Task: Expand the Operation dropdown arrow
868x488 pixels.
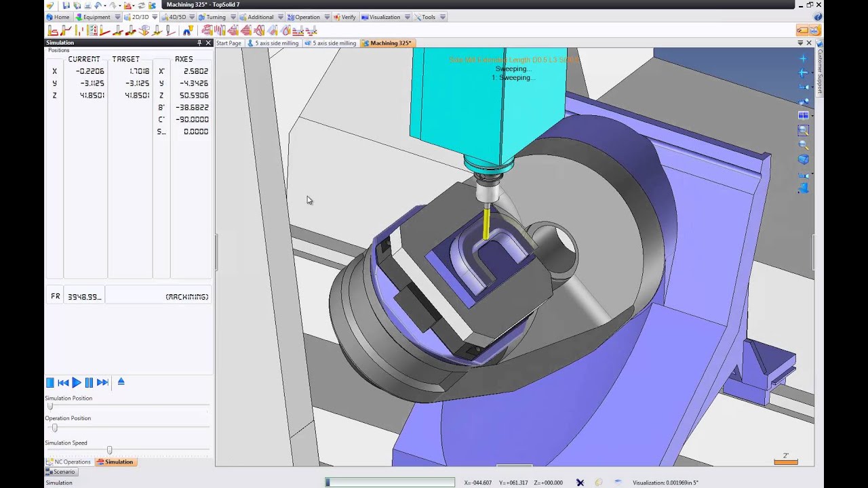Action: [x=327, y=17]
